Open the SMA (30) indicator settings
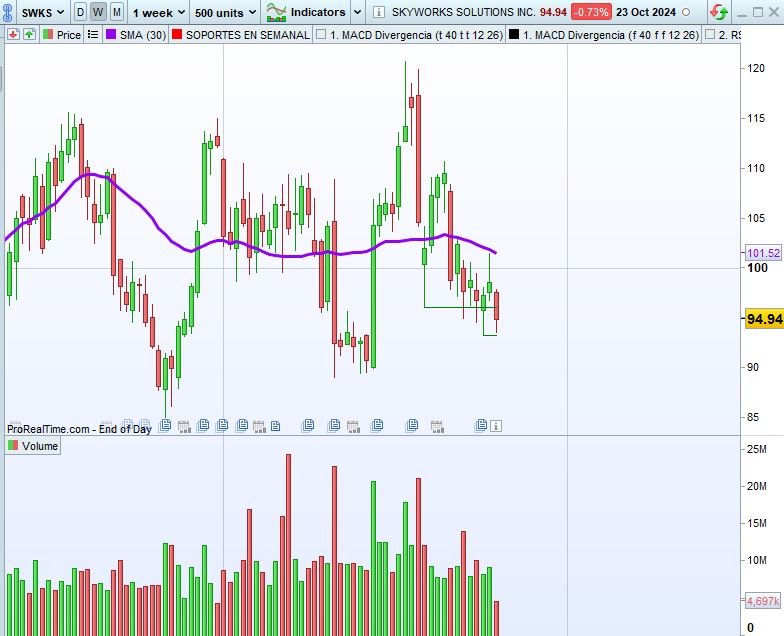784x636 pixels. pyautogui.click(x=143, y=35)
